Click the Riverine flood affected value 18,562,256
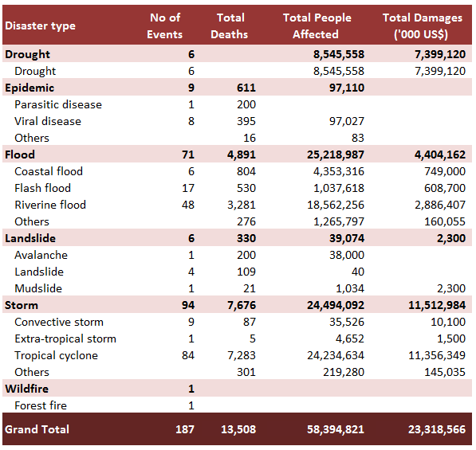Viewport: 476px width, 450px height. [336, 205]
